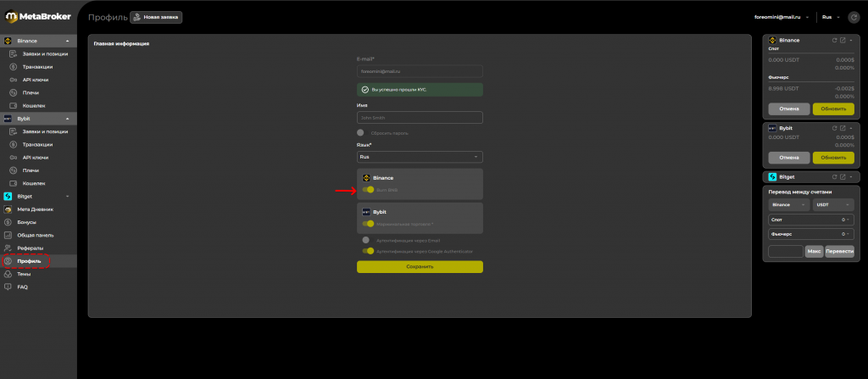Image resolution: width=868 pixels, height=379 pixels.
Task: Open USDT currency dropdown in transfer panel
Action: (x=833, y=205)
